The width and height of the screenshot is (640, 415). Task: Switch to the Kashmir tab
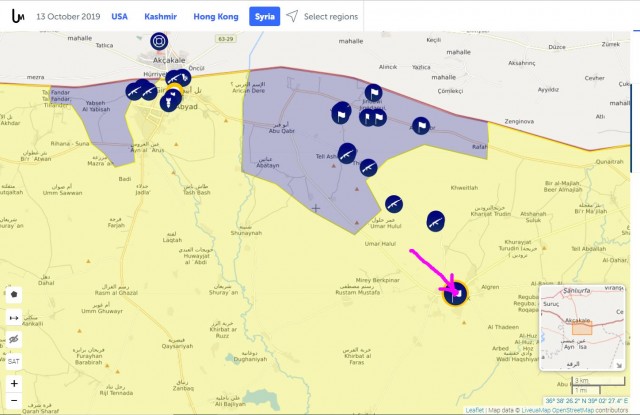[x=160, y=17]
